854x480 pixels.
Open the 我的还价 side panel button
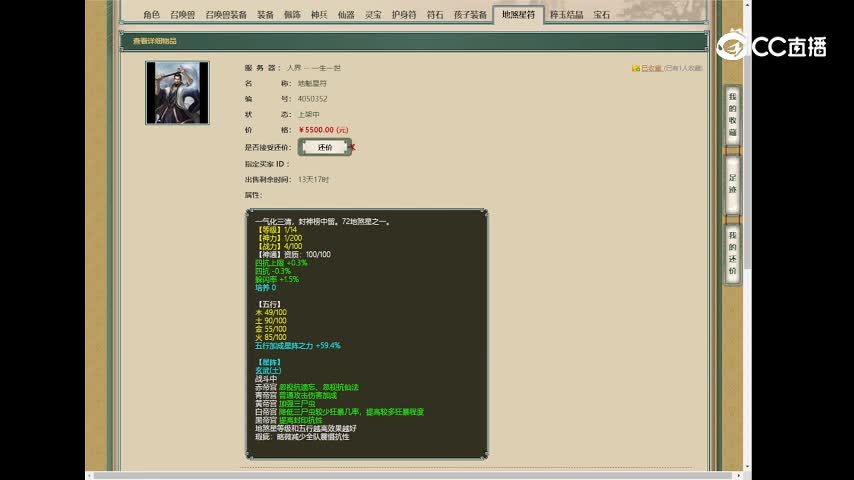[x=733, y=253]
